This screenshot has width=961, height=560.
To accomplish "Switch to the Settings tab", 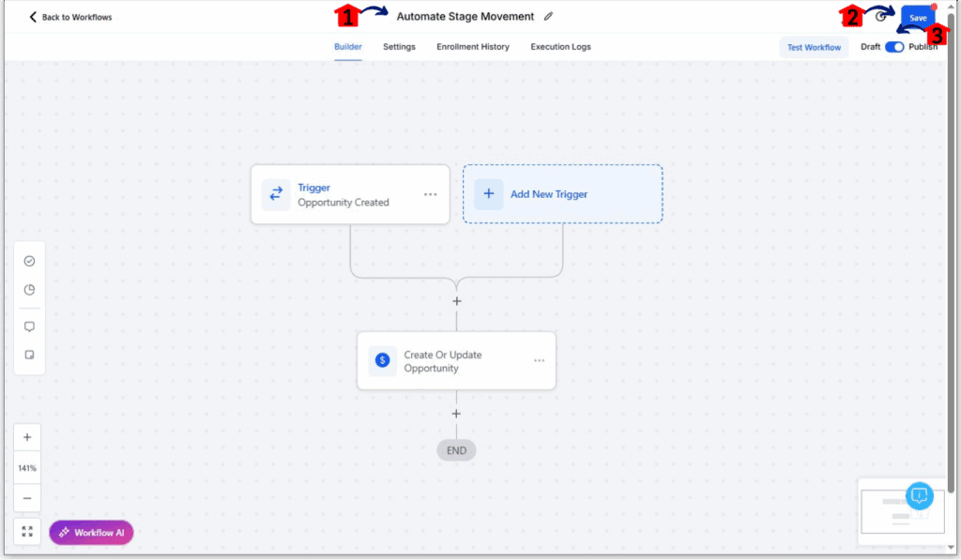I will [x=399, y=47].
